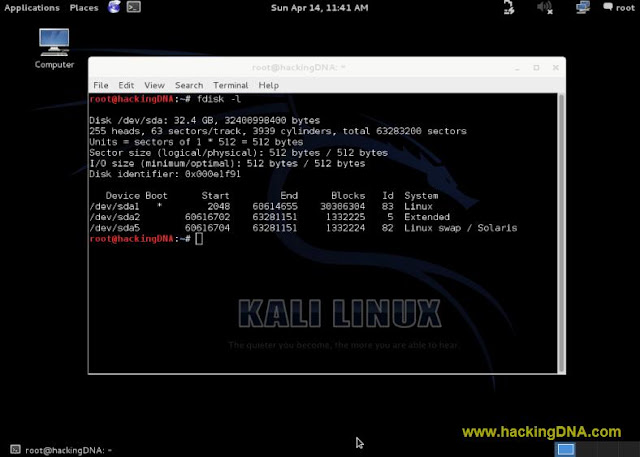Click 'Units = sectors' line
This screenshot has height=457, width=640.
pyautogui.click(x=196, y=142)
